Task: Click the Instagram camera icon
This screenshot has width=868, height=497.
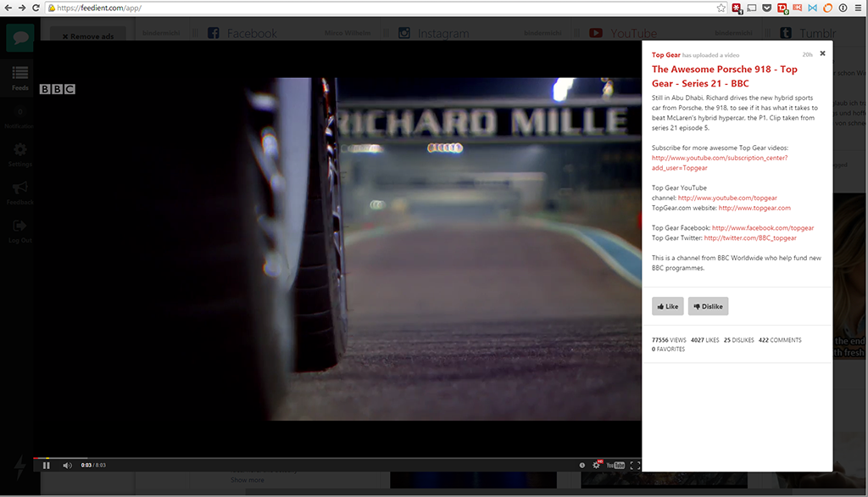Action: click(x=404, y=33)
